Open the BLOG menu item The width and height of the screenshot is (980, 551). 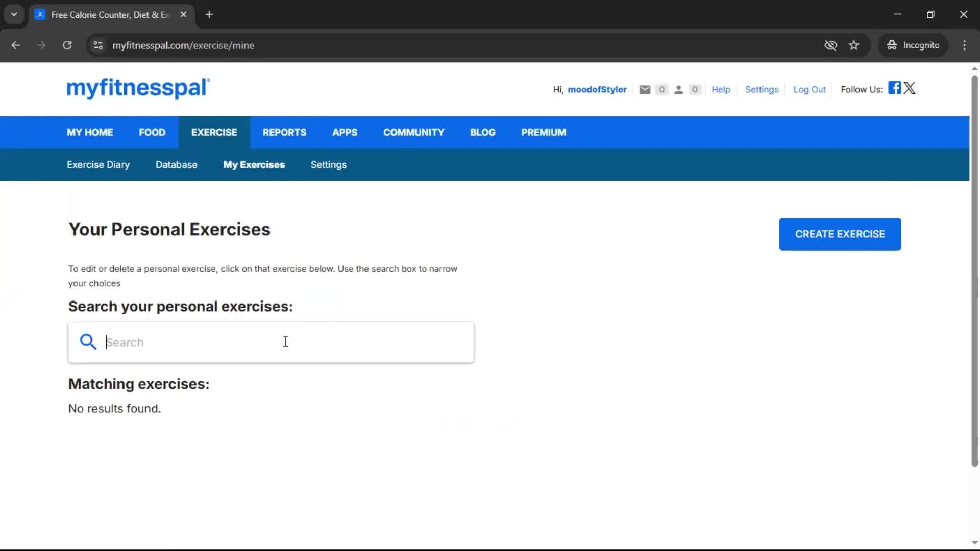coord(482,132)
